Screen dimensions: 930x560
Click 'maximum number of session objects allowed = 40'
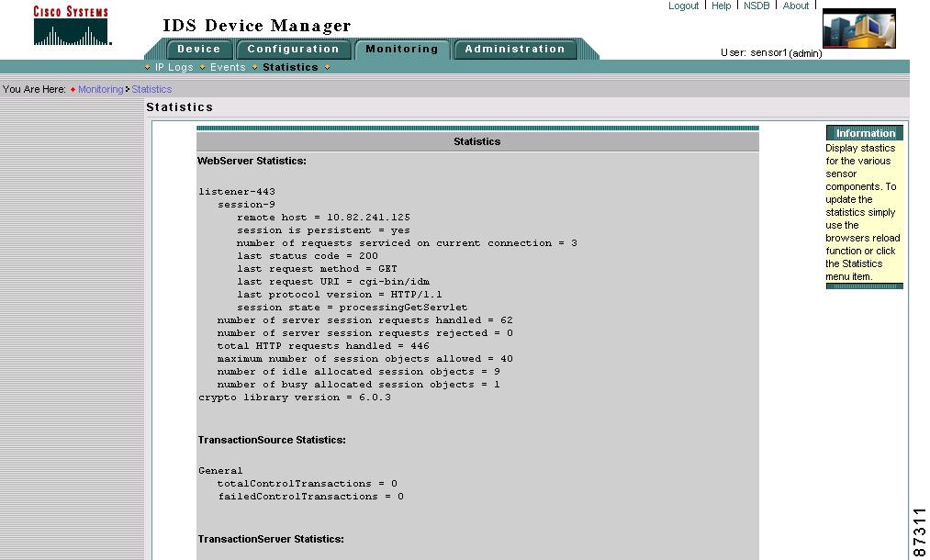click(364, 359)
